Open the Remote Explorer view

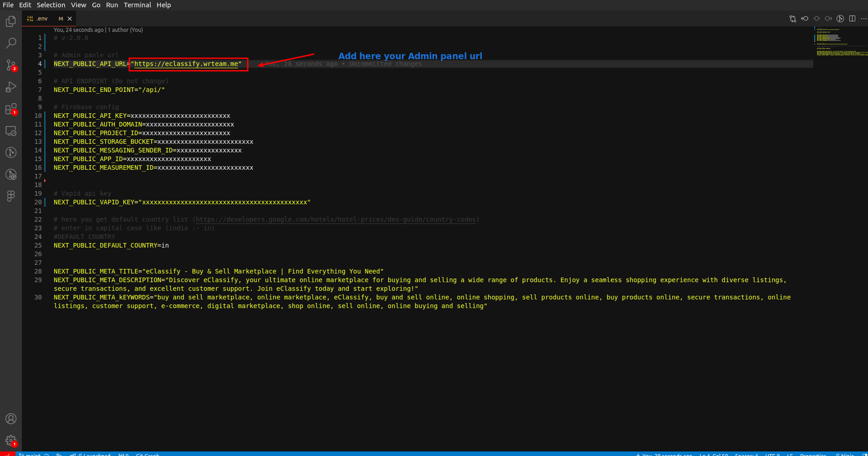pyautogui.click(x=11, y=131)
